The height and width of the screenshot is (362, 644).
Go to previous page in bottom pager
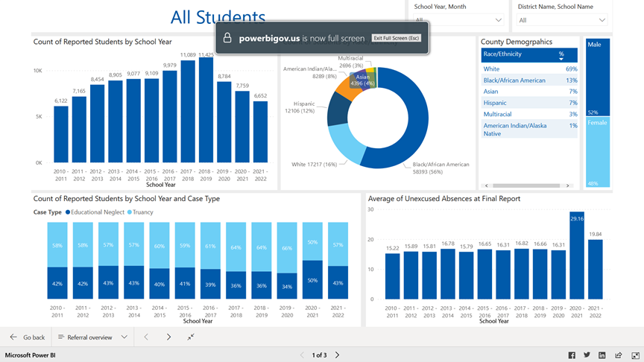[x=302, y=355]
